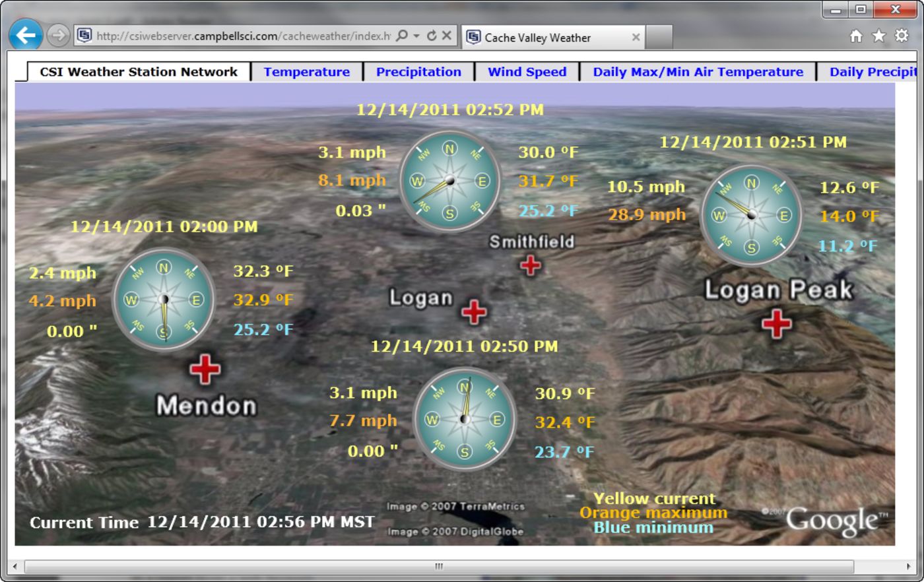The image size is (924, 582).
Task: Click the 7.7 mph max wind value
Action: click(x=363, y=420)
